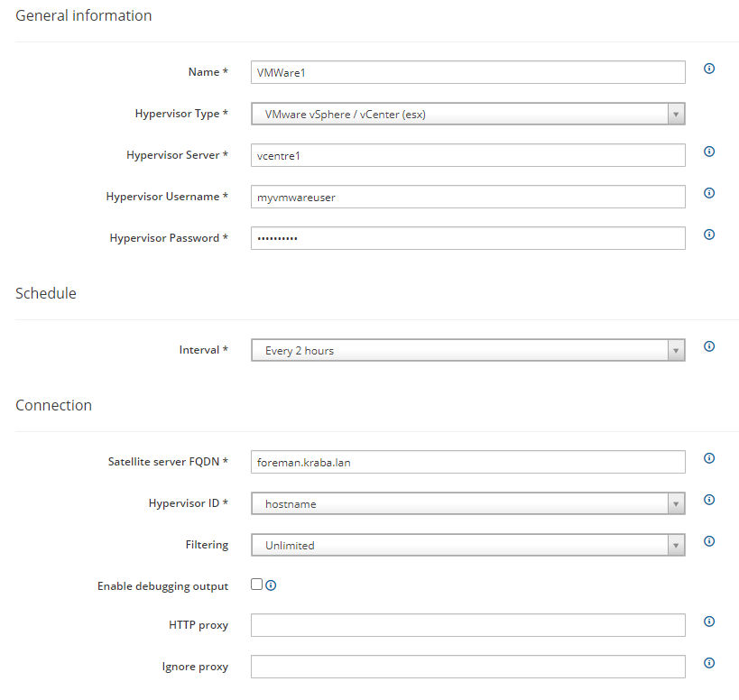This screenshot has height=700, width=739.
Task: View the HTTP proxy info icon
Action: pos(709,622)
